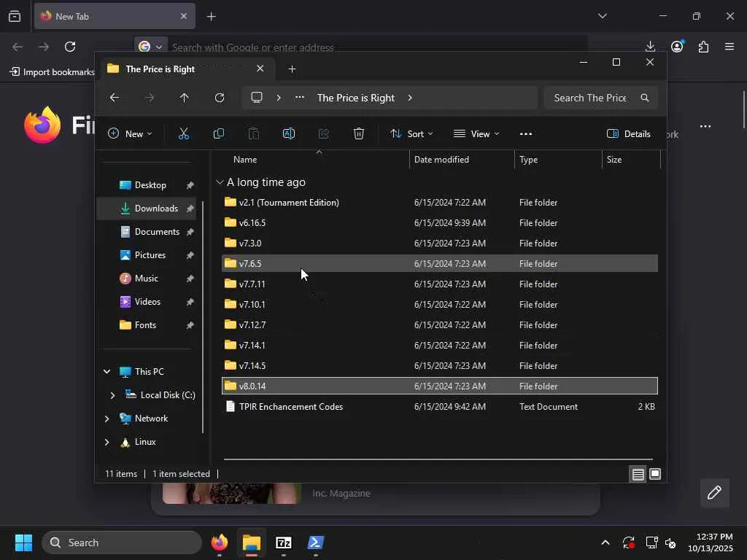Click File Explorer icon in the taskbar

click(252, 542)
